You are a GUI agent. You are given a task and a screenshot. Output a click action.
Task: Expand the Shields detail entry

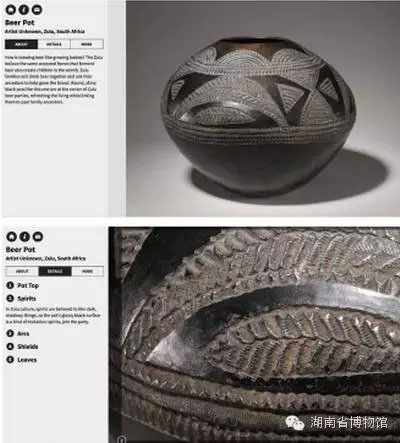click(x=22, y=346)
